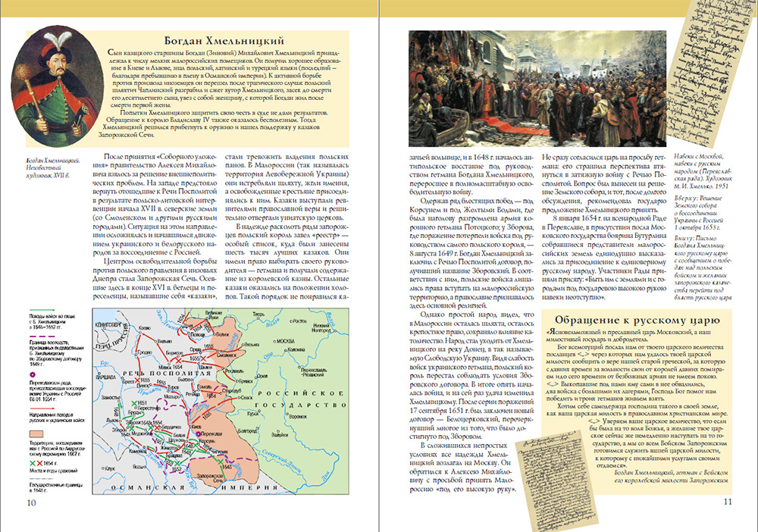The height and width of the screenshot is (532, 758).
Task: Click the quote starting "Ясновельможный и преславный царь"
Action: [x=628, y=336]
